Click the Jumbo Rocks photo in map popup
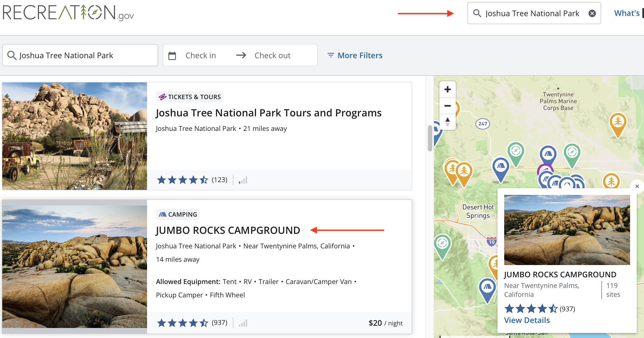This screenshot has height=338, width=644. 567,230
